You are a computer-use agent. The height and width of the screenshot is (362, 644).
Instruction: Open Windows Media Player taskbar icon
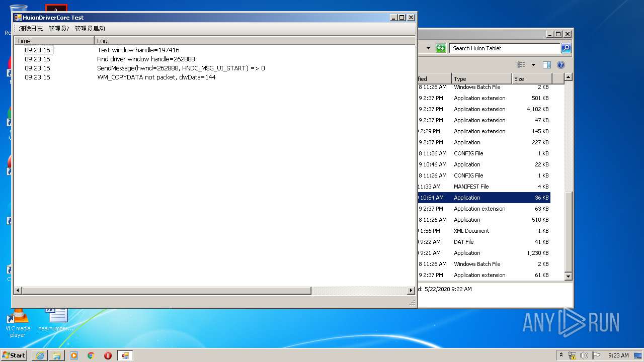[x=74, y=355]
